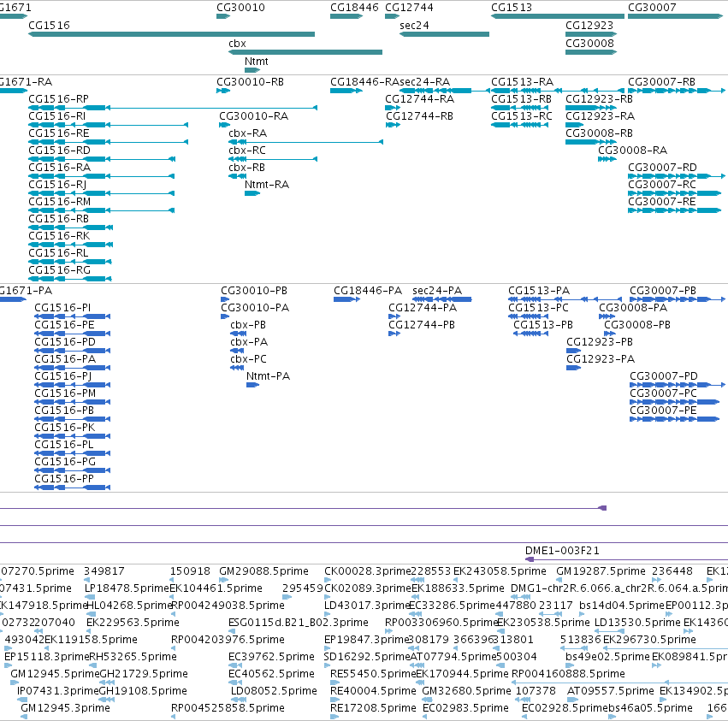Click the sec24 gene label
The height and width of the screenshot is (721, 728).
pos(414,26)
